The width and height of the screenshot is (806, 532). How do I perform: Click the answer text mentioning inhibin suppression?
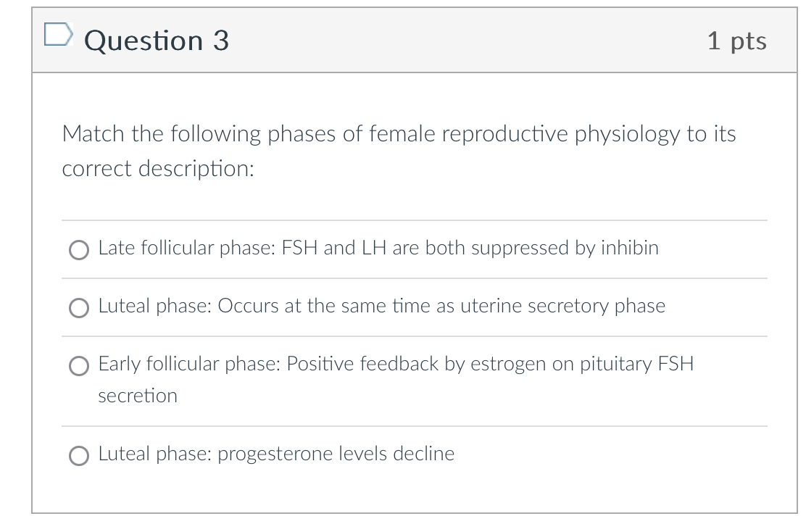pyautogui.click(x=378, y=248)
